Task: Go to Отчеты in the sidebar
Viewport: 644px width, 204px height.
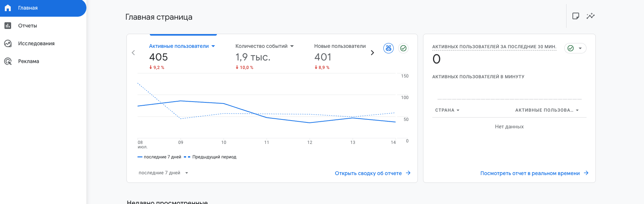Action: 27,26
